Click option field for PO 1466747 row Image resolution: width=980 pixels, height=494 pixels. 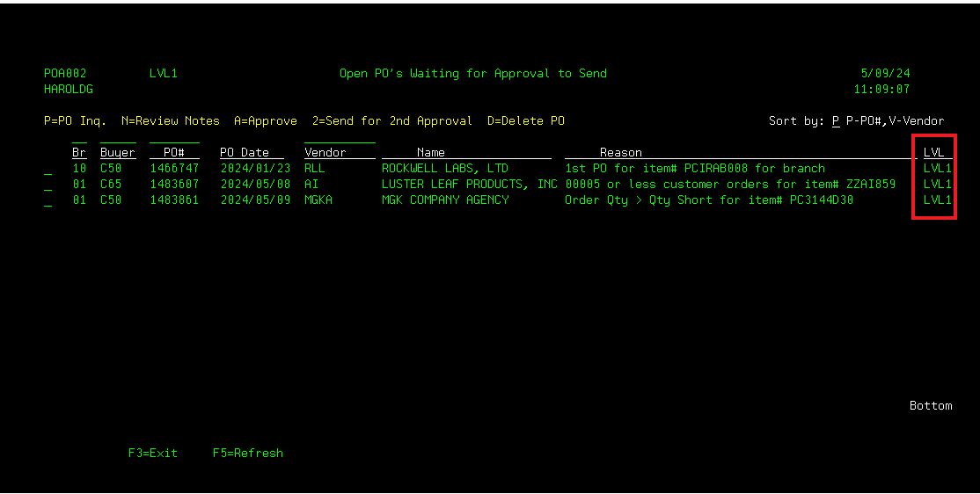pyautogui.click(x=48, y=169)
